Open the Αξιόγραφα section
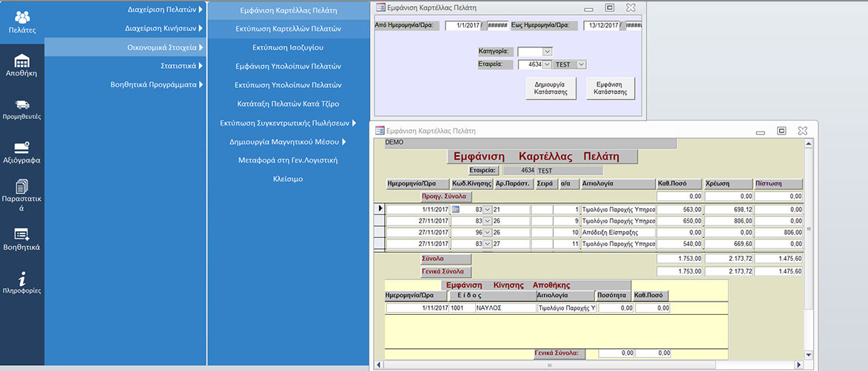The width and height of the screenshot is (868, 371). click(21, 152)
